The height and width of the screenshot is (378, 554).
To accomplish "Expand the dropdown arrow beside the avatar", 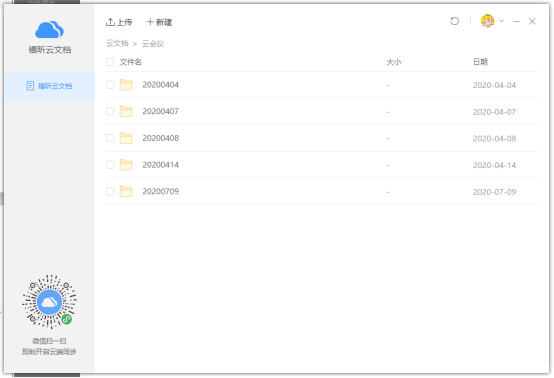I will pyautogui.click(x=501, y=21).
